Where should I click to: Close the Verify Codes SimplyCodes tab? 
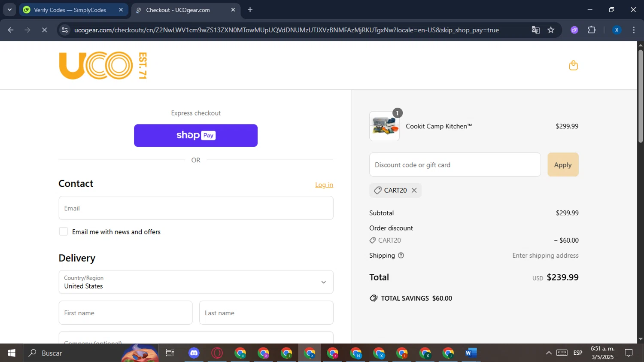pyautogui.click(x=121, y=10)
